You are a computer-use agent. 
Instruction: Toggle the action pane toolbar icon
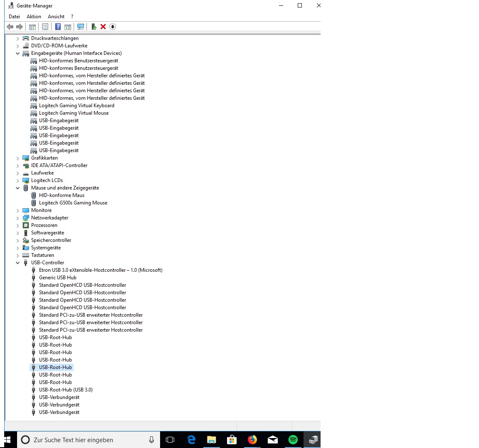68,27
